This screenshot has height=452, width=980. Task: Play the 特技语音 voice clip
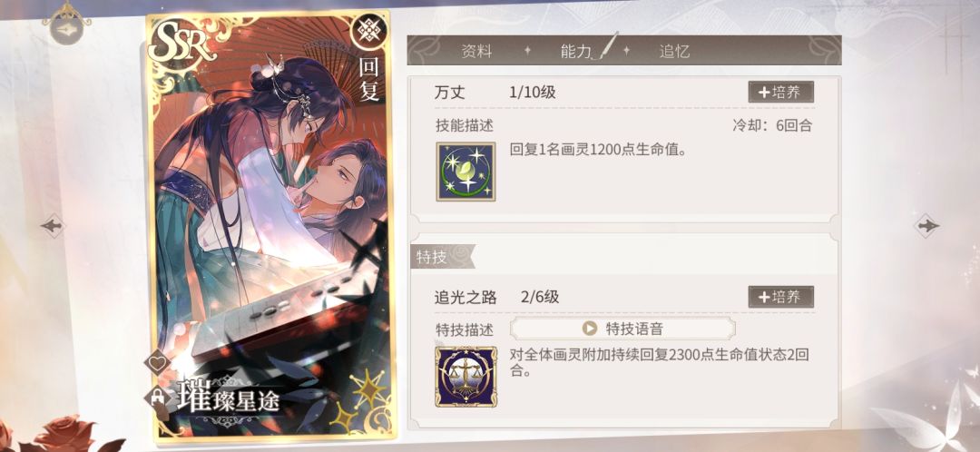(622, 329)
